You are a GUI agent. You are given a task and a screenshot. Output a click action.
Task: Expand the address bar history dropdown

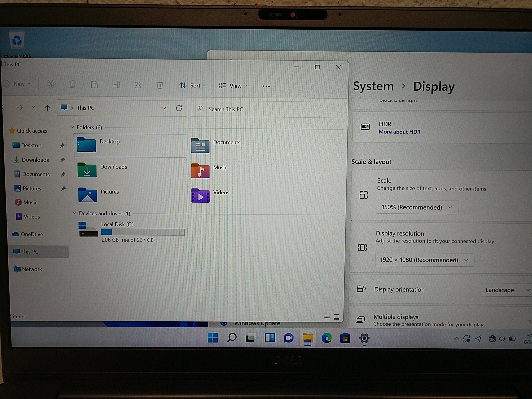click(163, 108)
